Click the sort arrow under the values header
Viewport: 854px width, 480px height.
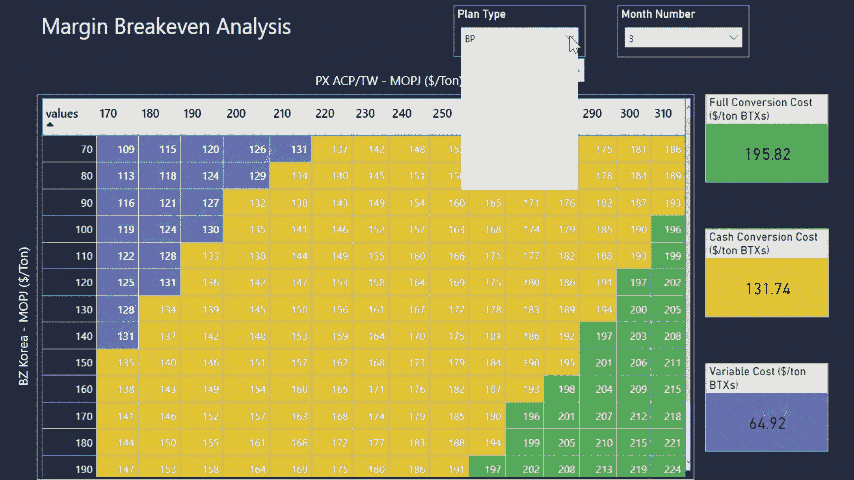pyautogui.click(x=49, y=126)
